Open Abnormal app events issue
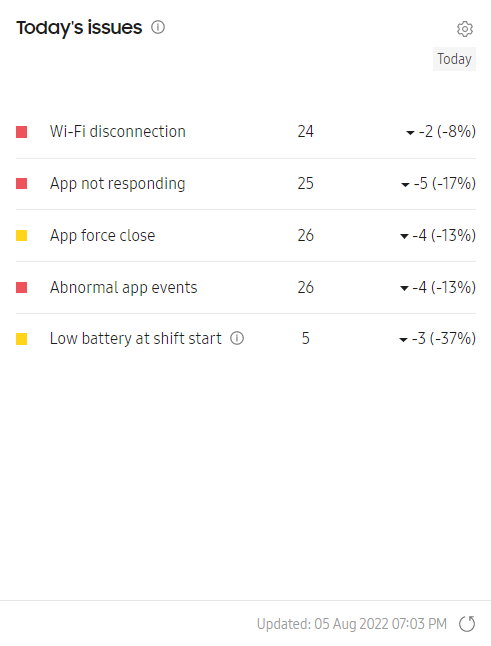This screenshot has height=646, width=491. tap(246, 288)
